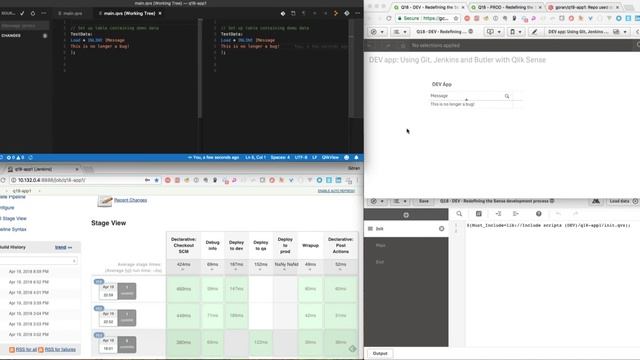Click the outdent icon in script toolbar
The image size is (640, 360).
coord(516,213)
